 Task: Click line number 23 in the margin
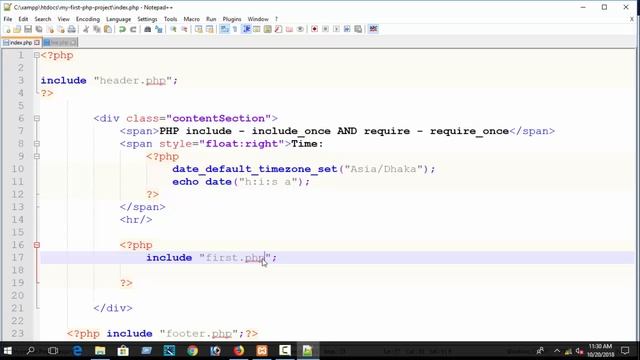pos(18,333)
